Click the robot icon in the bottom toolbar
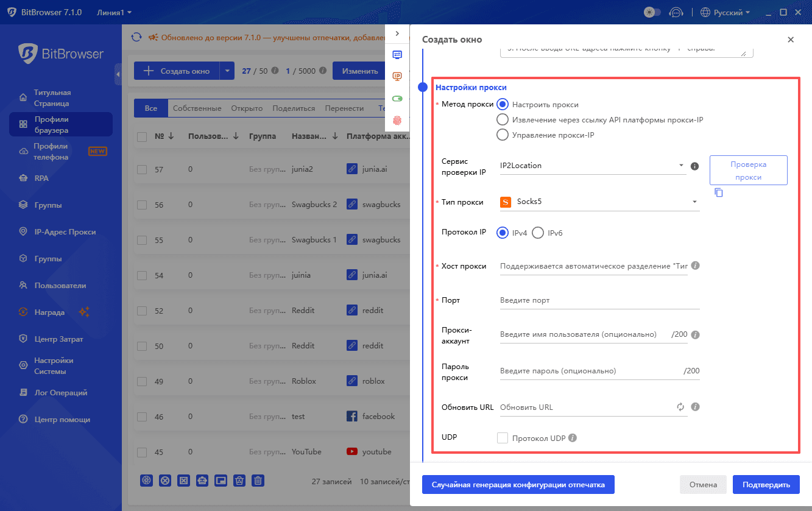812x511 pixels. [202, 481]
